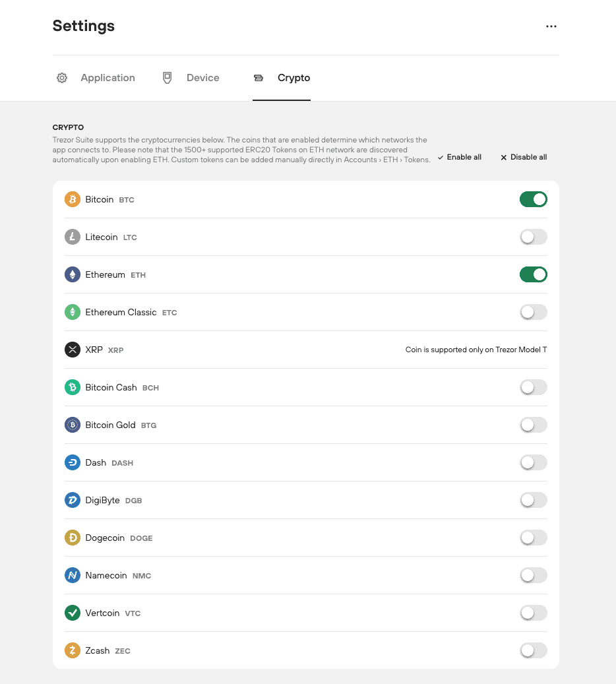Switch on the Bitcoin Cash toggle
This screenshot has height=684, width=616.
pos(533,387)
